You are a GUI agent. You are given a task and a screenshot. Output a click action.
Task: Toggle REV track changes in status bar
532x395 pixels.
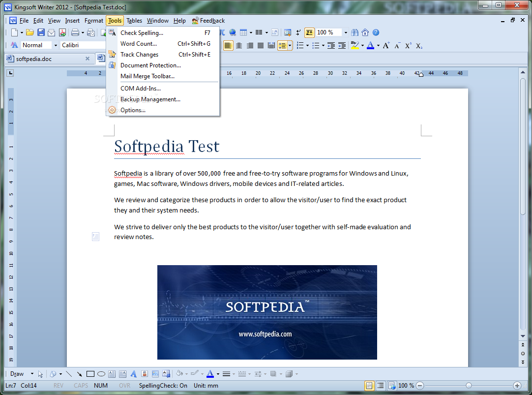click(x=59, y=386)
